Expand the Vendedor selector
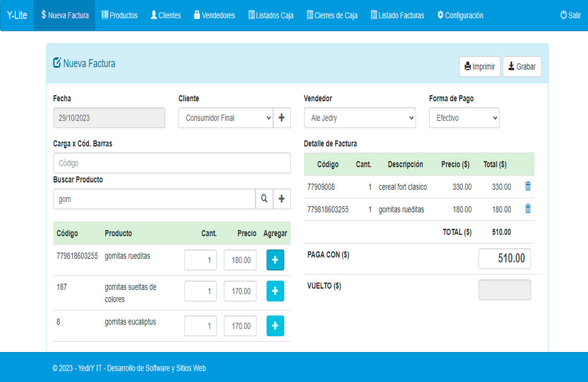Screen dimensions: 588x382 (360, 118)
